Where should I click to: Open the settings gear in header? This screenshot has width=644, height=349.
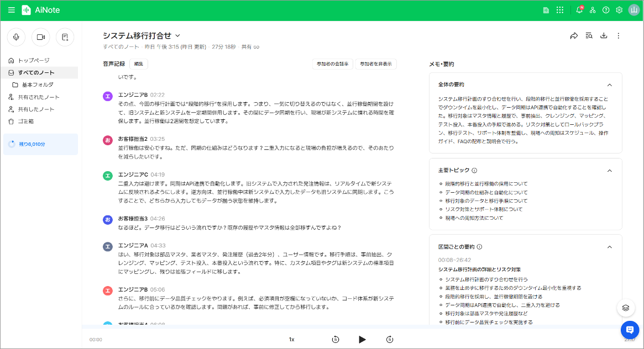tap(619, 10)
